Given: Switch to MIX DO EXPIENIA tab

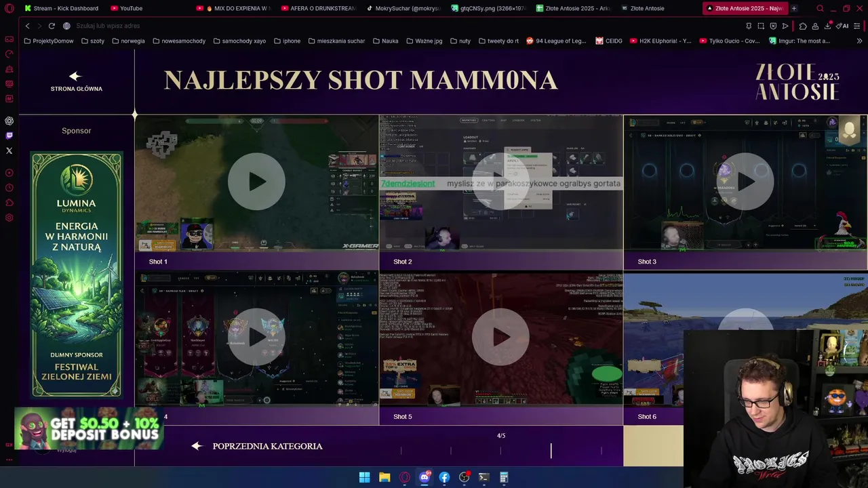Looking at the screenshot, I should click(235, 8).
